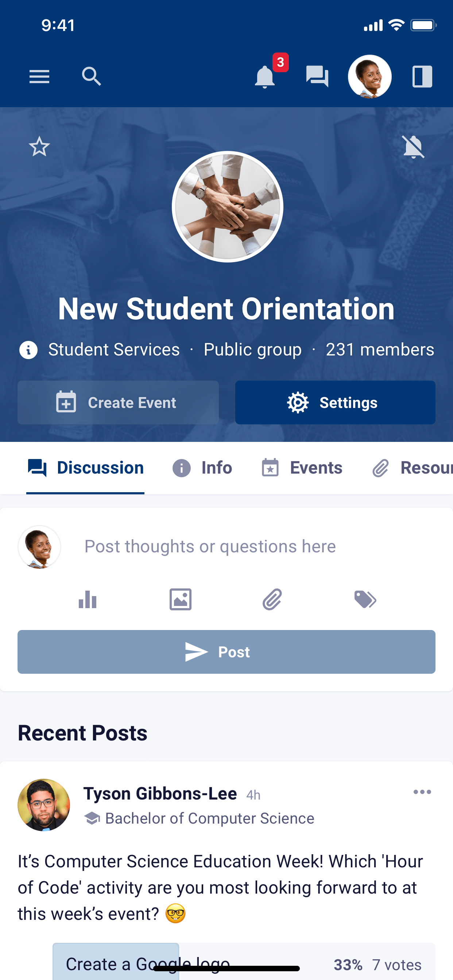Viewport: 453px width, 980px height.
Task: Attach an image to the post
Action: click(181, 600)
